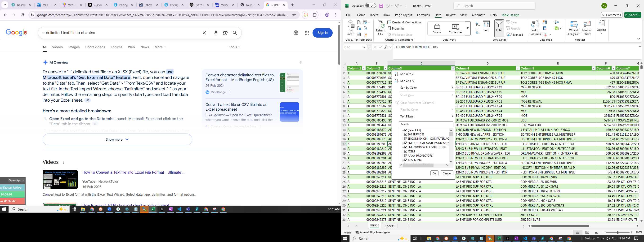Toggle the (Select All) checkbox

pos(406,130)
